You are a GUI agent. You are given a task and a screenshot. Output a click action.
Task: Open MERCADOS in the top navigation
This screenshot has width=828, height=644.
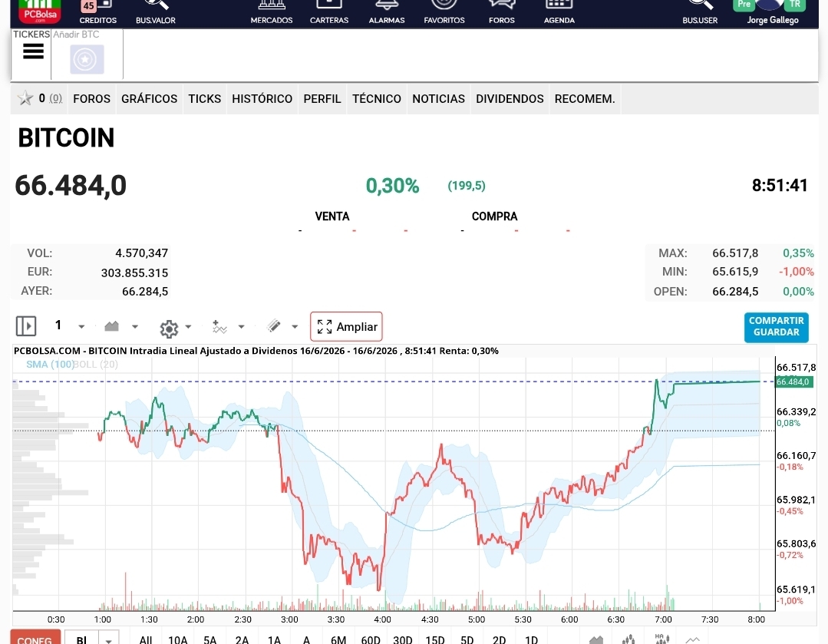click(272, 12)
